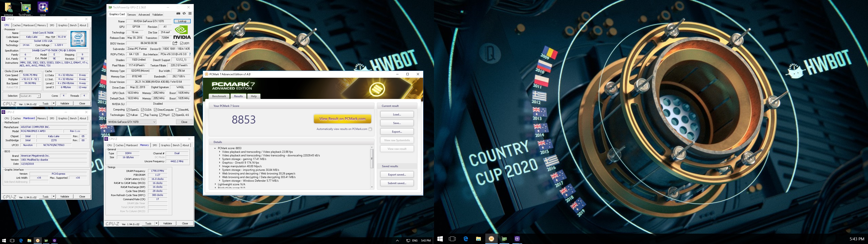
Task: Click GPU-Z icon on right monitor taskbar
Action: pyautogui.click(x=505, y=239)
